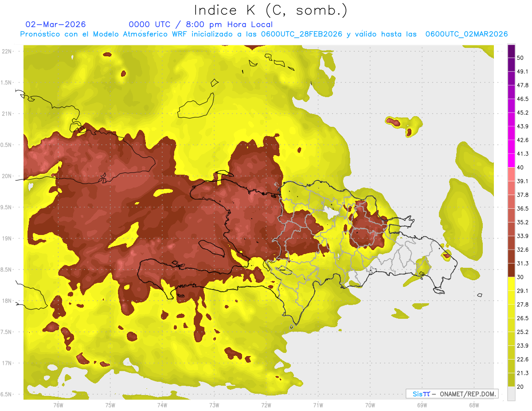The width and height of the screenshot is (532, 411).
Task: Click '0000 UTC / 8:00 pm Hora Local'
Action: pos(201,24)
